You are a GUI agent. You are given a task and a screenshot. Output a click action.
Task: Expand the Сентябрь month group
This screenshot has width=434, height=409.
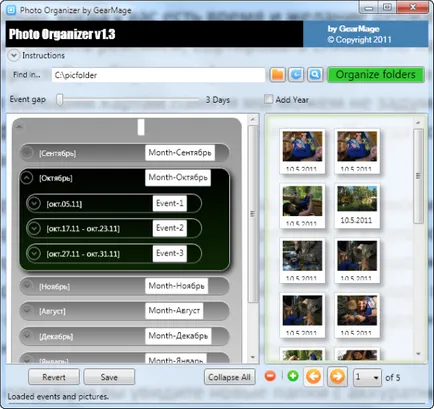point(26,153)
